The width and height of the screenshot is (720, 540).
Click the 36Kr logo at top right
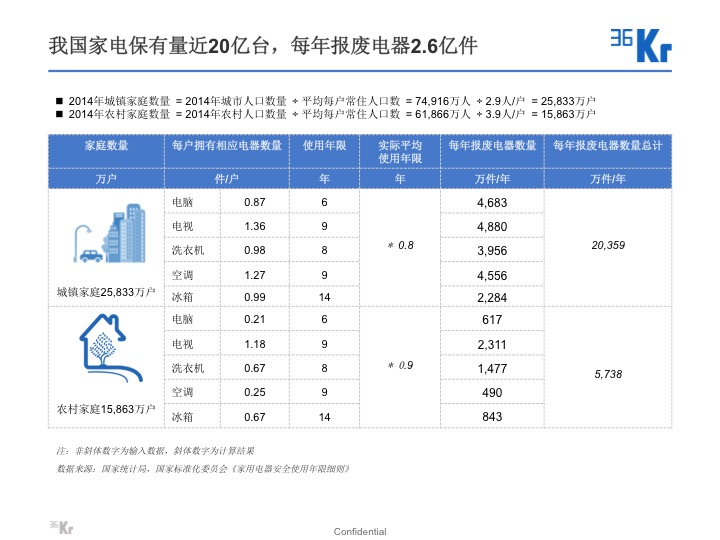click(x=641, y=43)
